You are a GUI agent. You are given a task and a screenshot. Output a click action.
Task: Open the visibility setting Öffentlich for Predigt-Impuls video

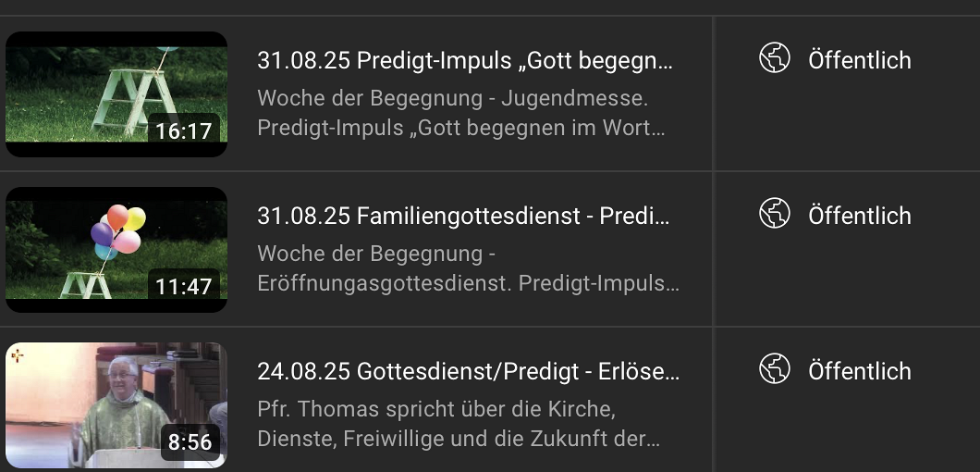pyautogui.click(x=859, y=60)
